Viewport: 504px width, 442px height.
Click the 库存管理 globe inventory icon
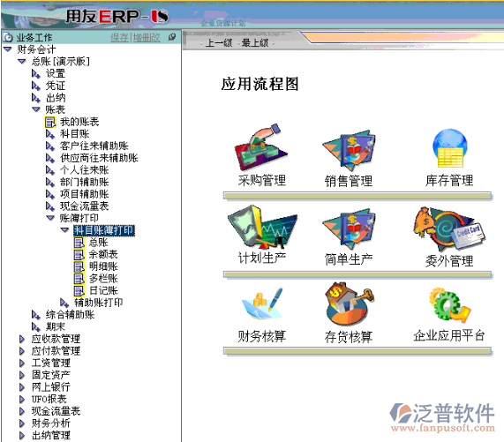(449, 147)
